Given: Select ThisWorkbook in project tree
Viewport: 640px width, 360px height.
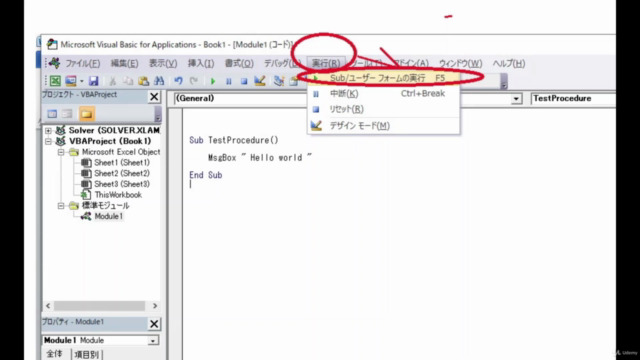Looking at the screenshot, I should tap(118, 195).
